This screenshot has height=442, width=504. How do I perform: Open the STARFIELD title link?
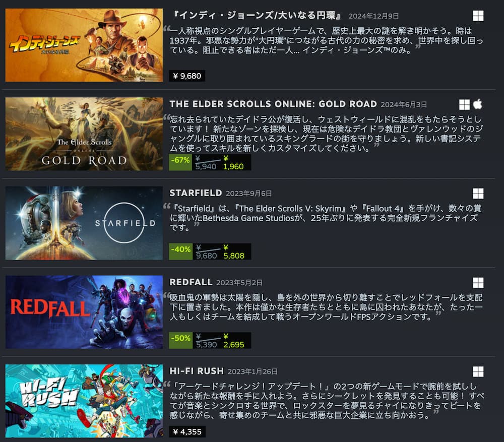click(x=196, y=193)
